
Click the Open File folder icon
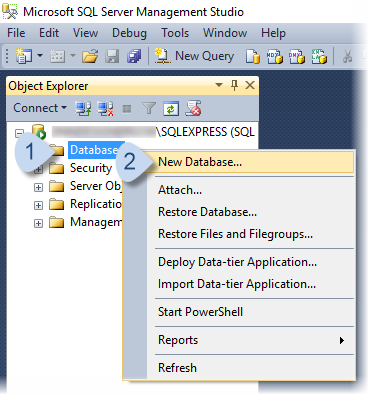(90, 56)
